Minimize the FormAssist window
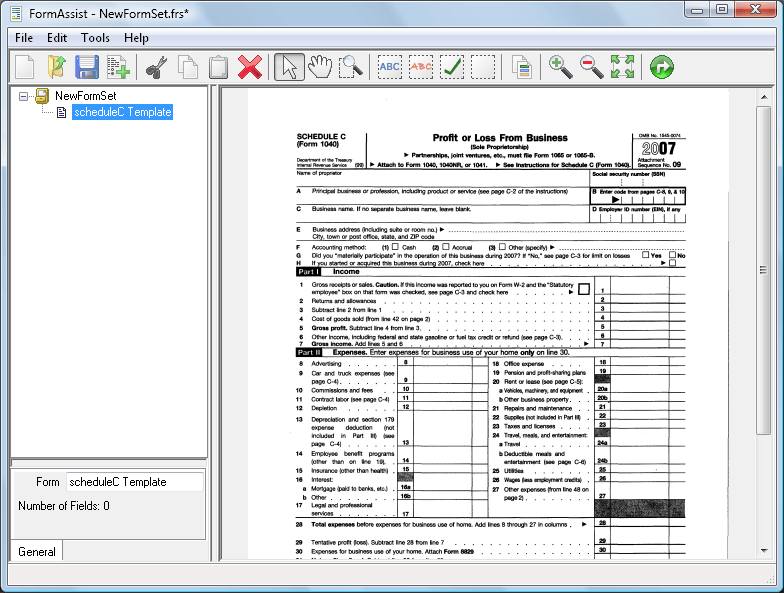This screenshot has height=593, width=784. (698, 10)
